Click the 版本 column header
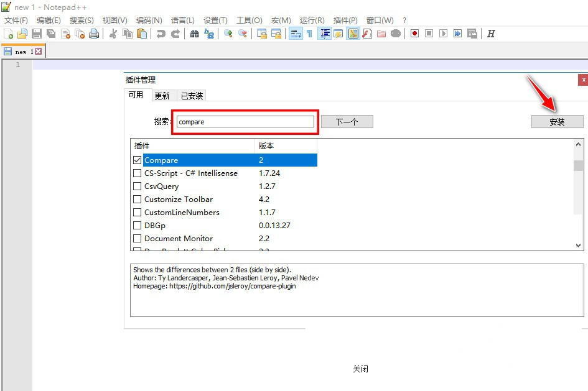Viewport: 588px width, 391px height. pos(286,145)
